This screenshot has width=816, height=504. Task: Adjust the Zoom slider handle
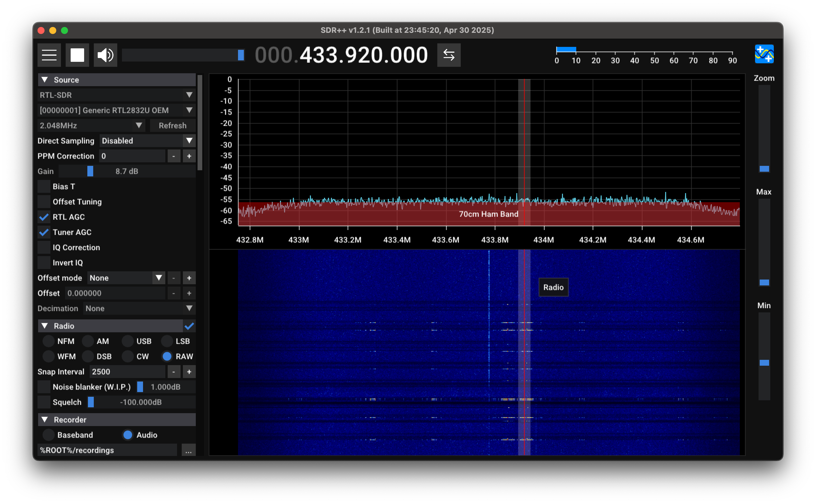coord(764,169)
